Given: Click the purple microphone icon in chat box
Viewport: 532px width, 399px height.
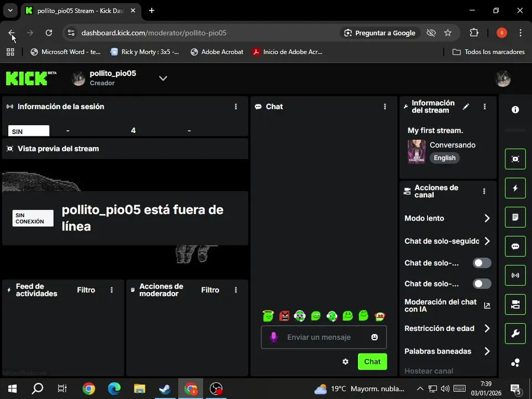Looking at the screenshot, I should pyautogui.click(x=273, y=337).
